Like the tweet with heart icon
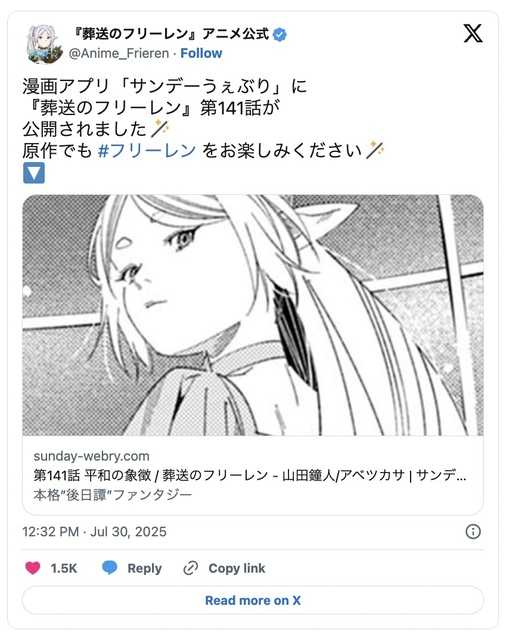 [33, 568]
